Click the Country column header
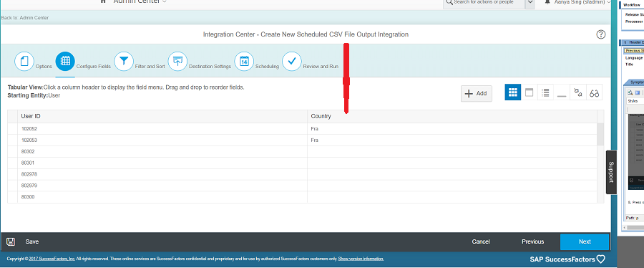 pos(452,116)
